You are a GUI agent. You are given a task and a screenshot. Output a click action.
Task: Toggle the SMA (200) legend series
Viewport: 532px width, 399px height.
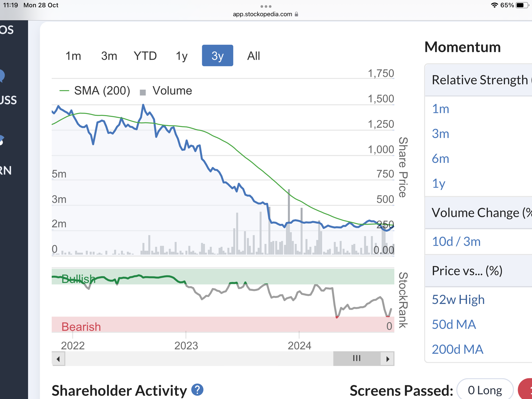pos(95,91)
